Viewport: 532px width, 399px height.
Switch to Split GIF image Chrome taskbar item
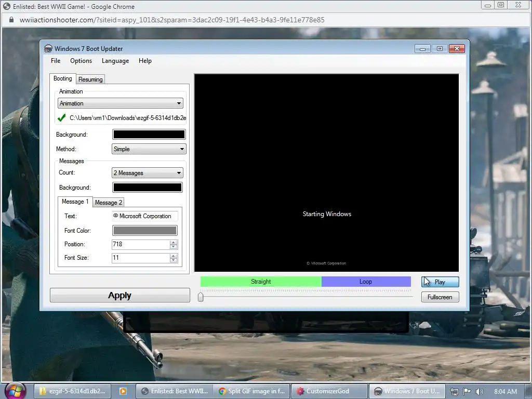pyautogui.click(x=252, y=391)
